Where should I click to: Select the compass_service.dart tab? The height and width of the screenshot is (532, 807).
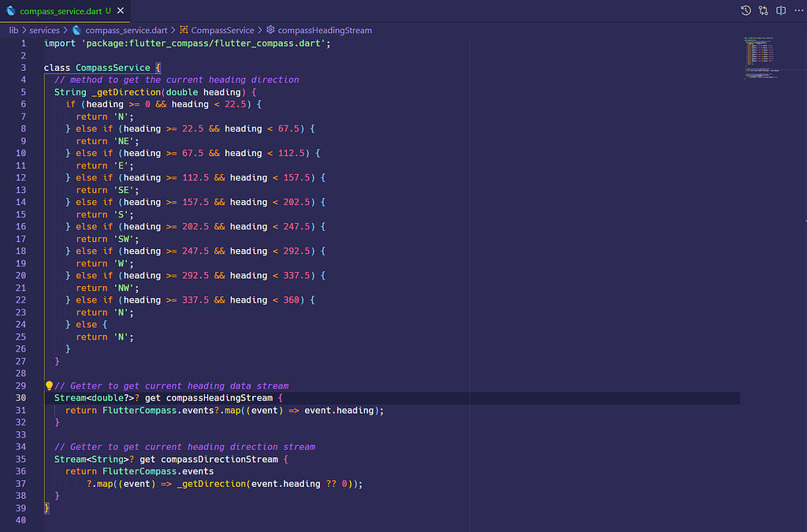[x=65, y=11]
